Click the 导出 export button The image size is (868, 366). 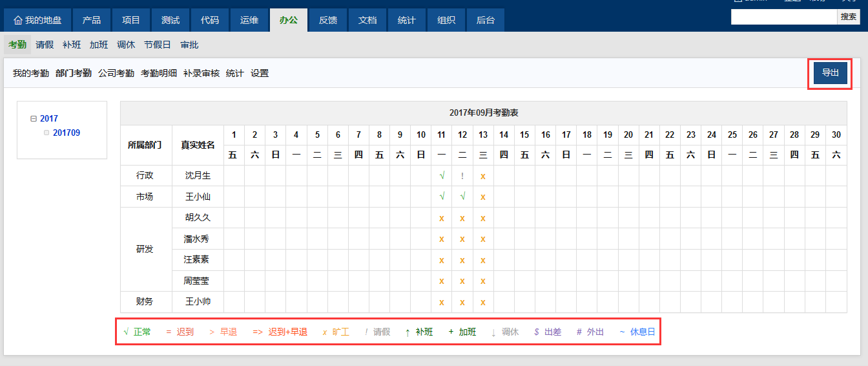(830, 73)
